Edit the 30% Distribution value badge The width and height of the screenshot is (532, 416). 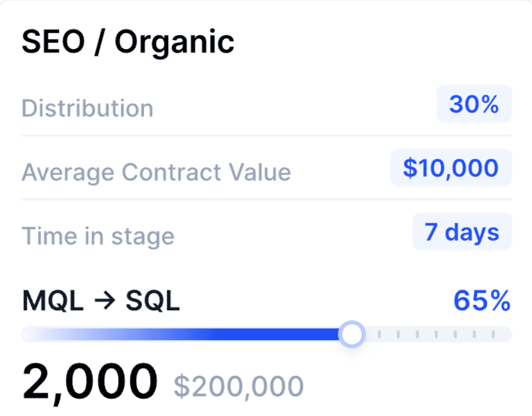(x=474, y=104)
